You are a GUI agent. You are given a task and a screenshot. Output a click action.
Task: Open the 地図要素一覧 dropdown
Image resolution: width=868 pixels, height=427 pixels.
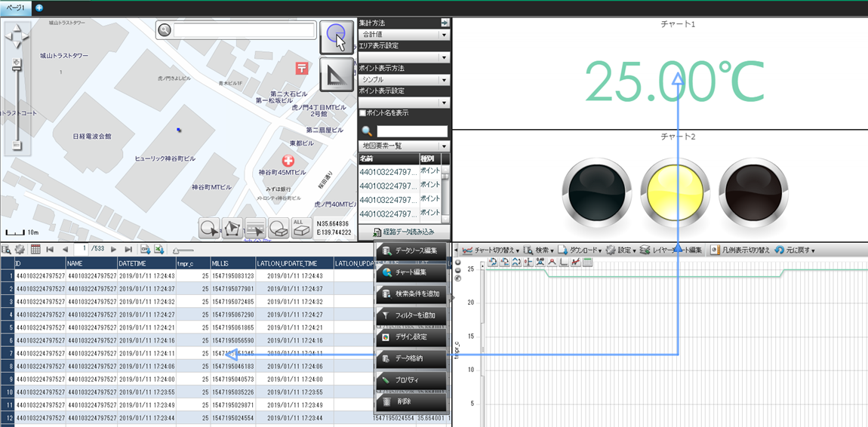click(404, 146)
